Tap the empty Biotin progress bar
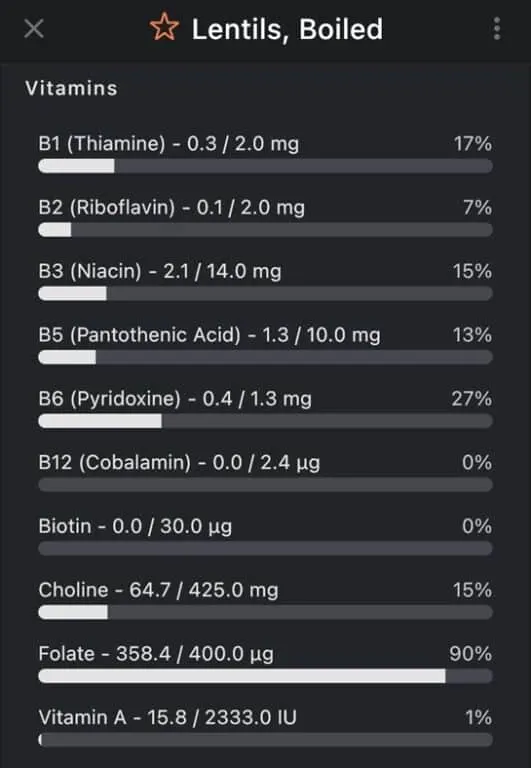 265,548
